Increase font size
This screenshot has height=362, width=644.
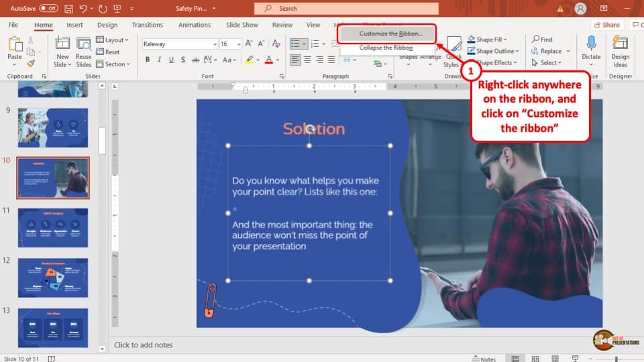[249, 44]
